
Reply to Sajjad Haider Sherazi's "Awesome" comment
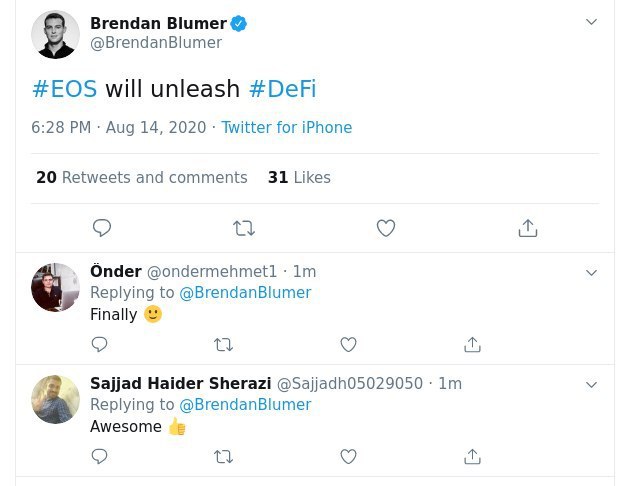pyautogui.click(x=100, y=456)
